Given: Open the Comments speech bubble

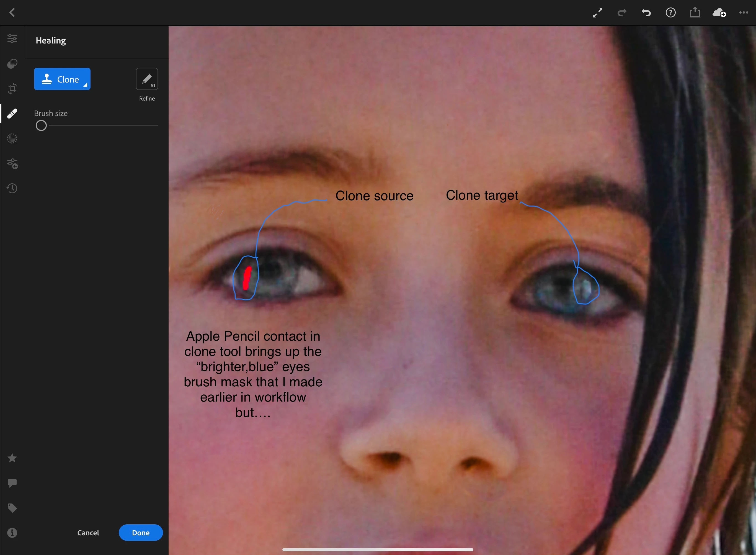Looking at the screenshot, I should point(12,483).
